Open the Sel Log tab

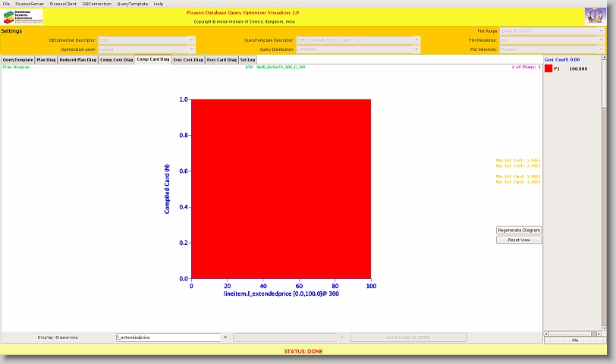coord(247,59)
